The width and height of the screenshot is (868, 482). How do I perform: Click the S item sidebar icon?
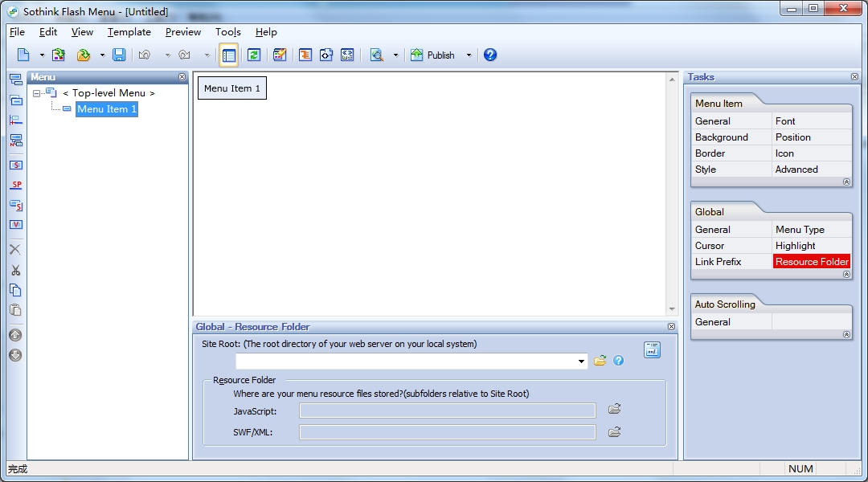16,165
